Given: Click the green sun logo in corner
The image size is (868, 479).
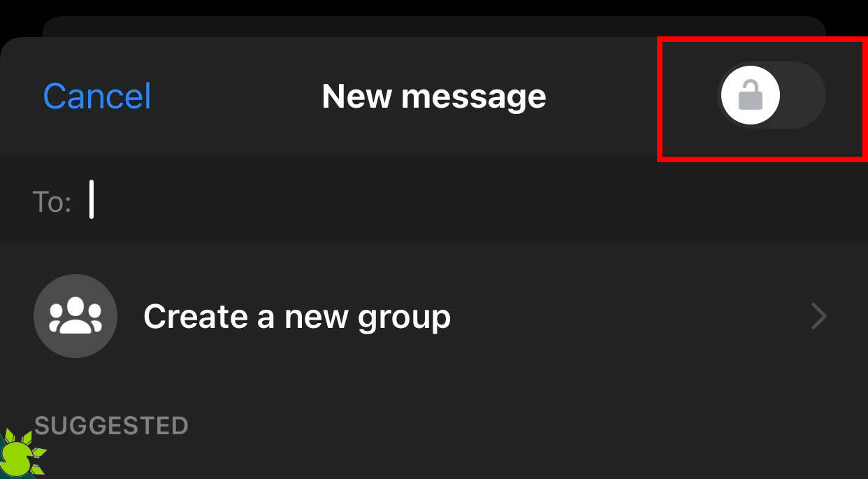Looking at the screenshot, I should [x=22, y=455].
